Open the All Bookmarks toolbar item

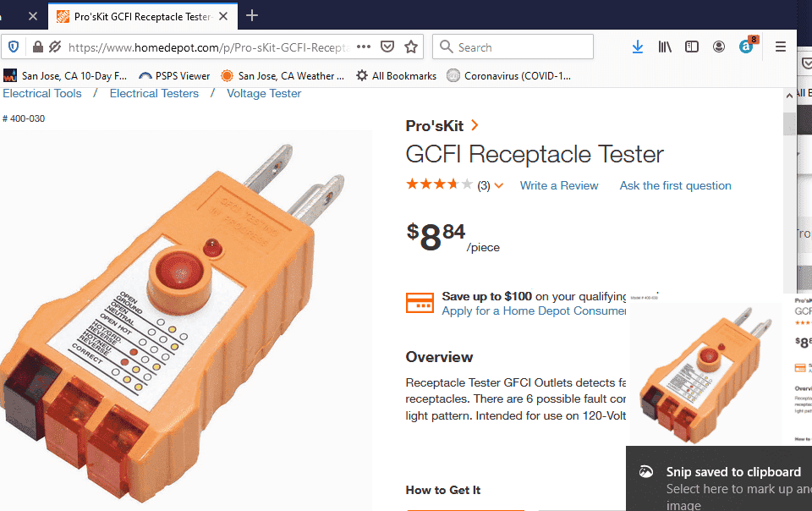click(396, 75)
